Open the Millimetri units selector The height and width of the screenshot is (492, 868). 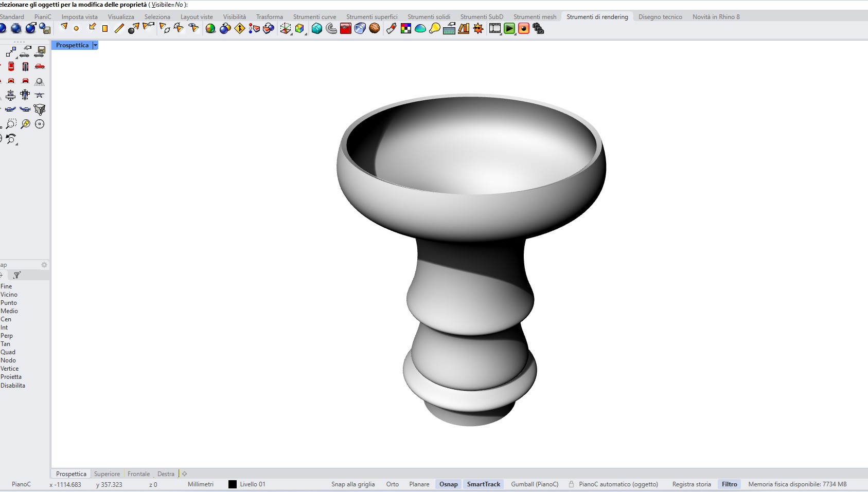(201, 484)
